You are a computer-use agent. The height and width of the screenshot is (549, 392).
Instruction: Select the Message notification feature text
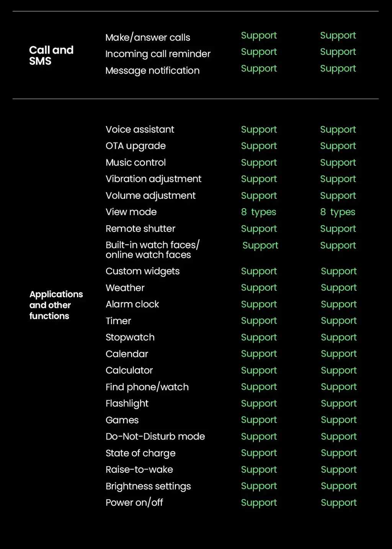point(152,70)
